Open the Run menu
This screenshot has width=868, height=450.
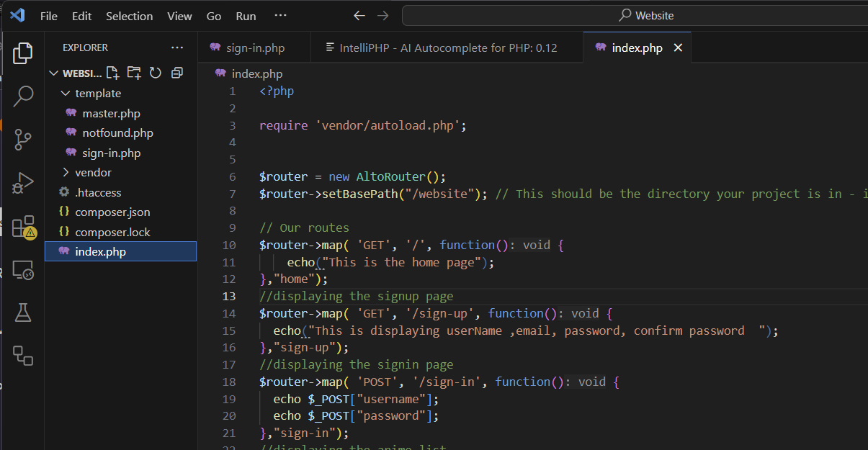[245, 15]
